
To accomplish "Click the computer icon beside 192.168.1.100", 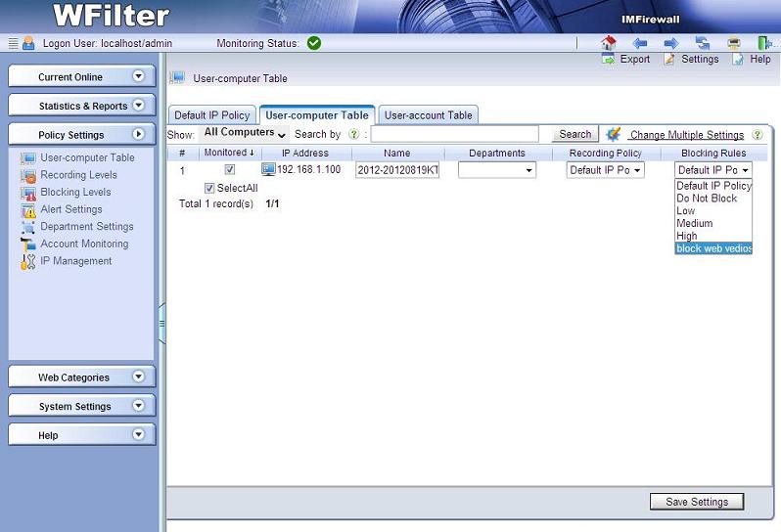I will pyautogui.click(x=268, y=169).
